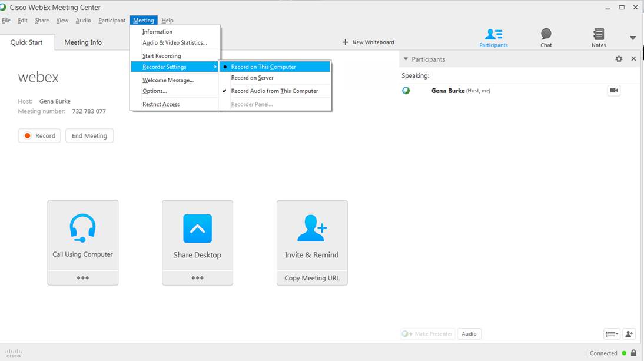Screen dimensions: 644x361
Task: Click the invite participant icon at panel bottom
Action: coord(629,334)
